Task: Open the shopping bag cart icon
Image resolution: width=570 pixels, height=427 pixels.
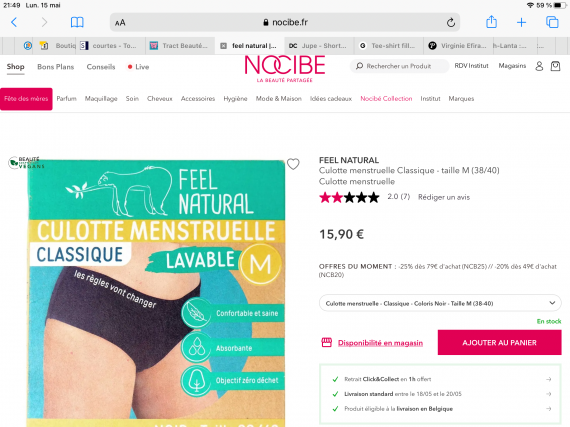Action: pos(555,66)
